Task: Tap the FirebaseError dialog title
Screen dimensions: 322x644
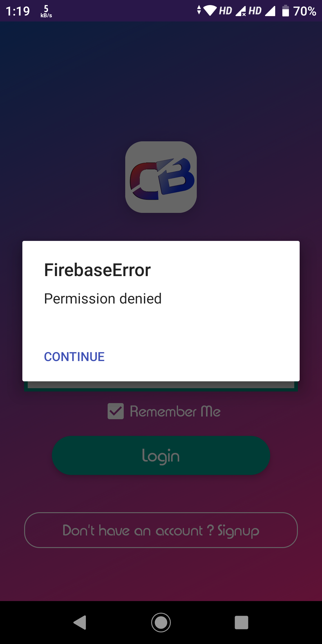Action: pyautogui.click(x=97, y=270)
